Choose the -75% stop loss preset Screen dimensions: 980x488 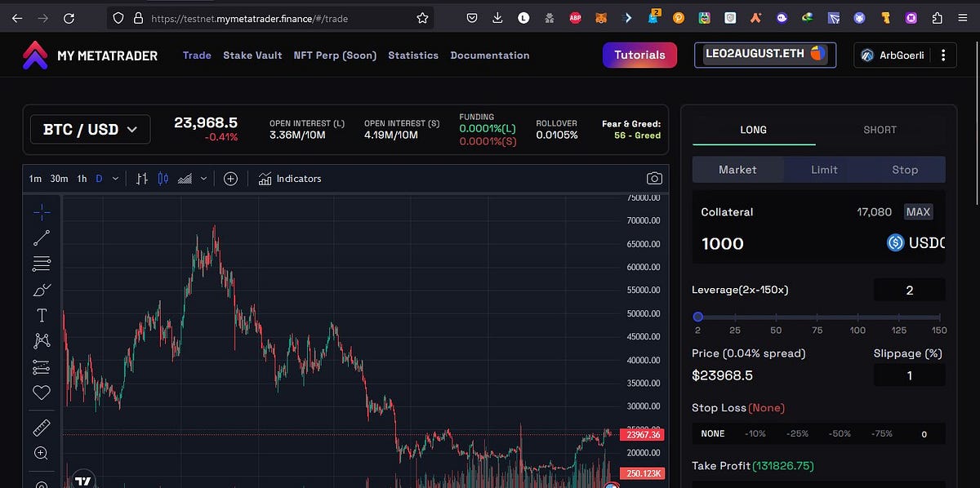click(880, 433)
